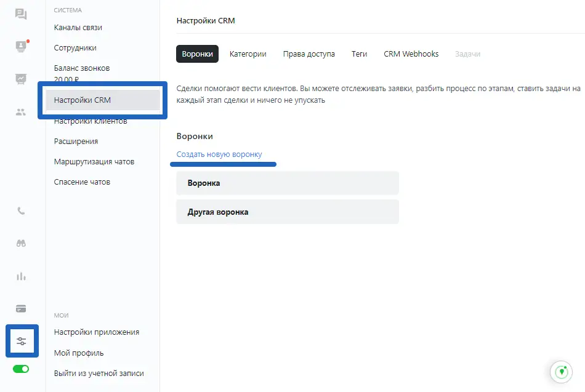Click the Создать новую воронку link

219,154
